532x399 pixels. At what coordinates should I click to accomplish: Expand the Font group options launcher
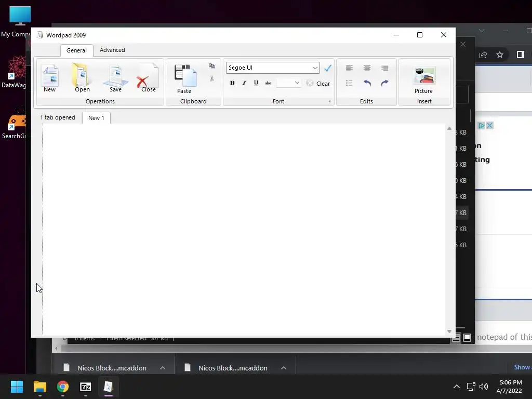(x=329, y=101)
